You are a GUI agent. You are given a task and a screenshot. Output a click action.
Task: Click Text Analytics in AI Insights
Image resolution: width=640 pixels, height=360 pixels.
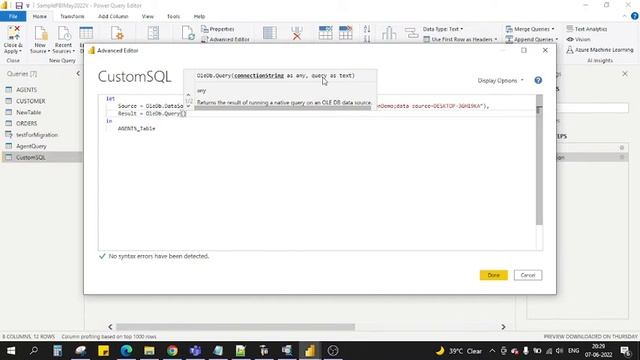587,29
